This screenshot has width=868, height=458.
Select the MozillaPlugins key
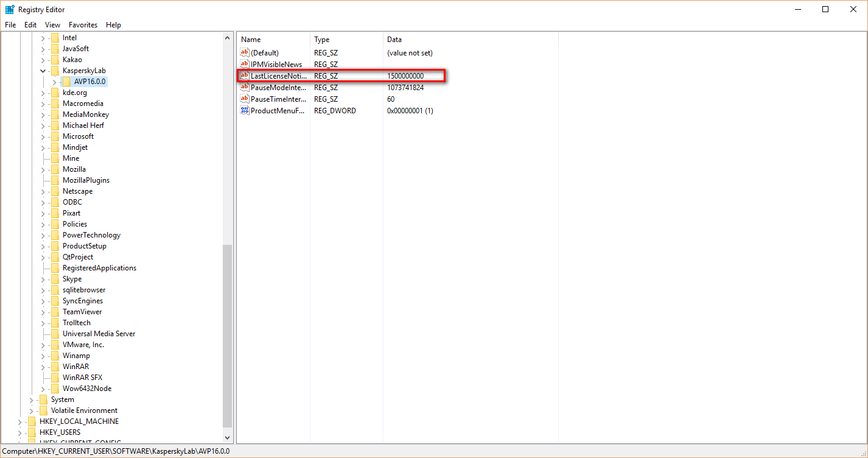click(86, 180)
